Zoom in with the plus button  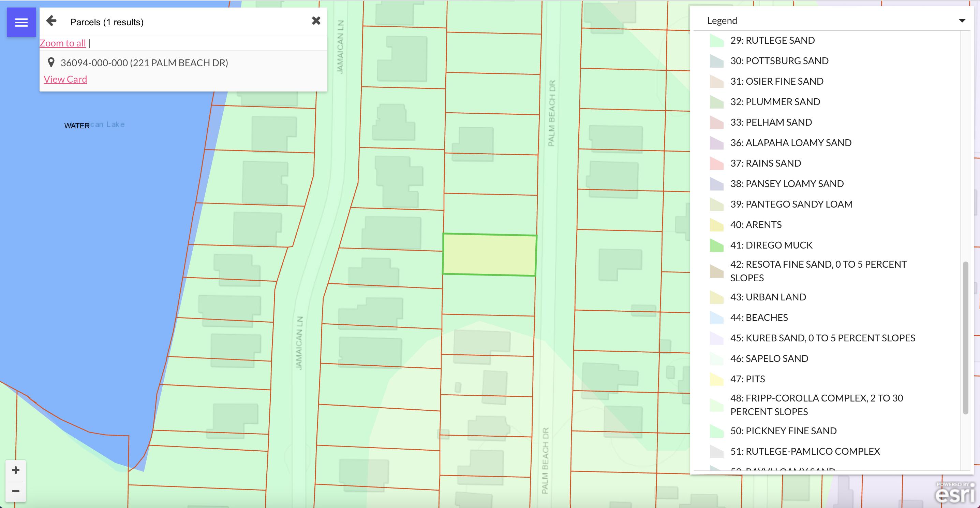tap(16, 470)
